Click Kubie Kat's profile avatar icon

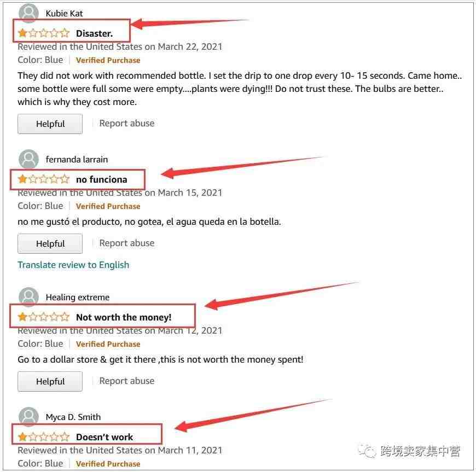28,13
